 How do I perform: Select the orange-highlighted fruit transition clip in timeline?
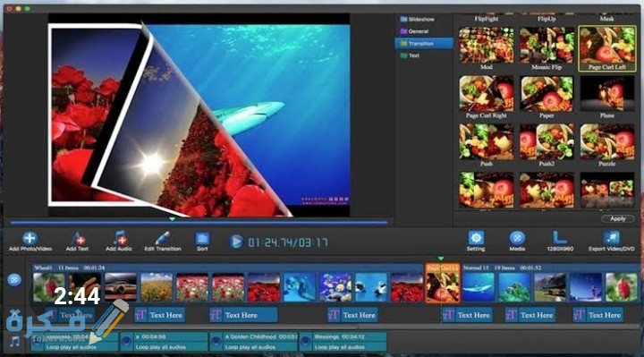[443, 284]
